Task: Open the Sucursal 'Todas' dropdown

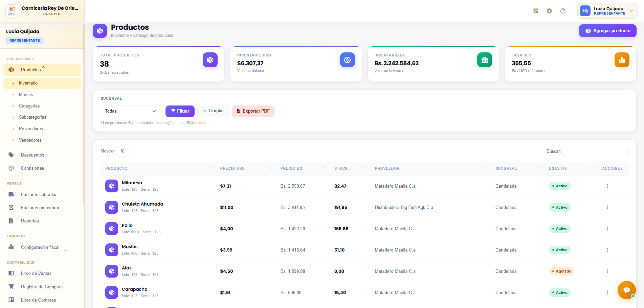Action: click(x=131, y=111)
